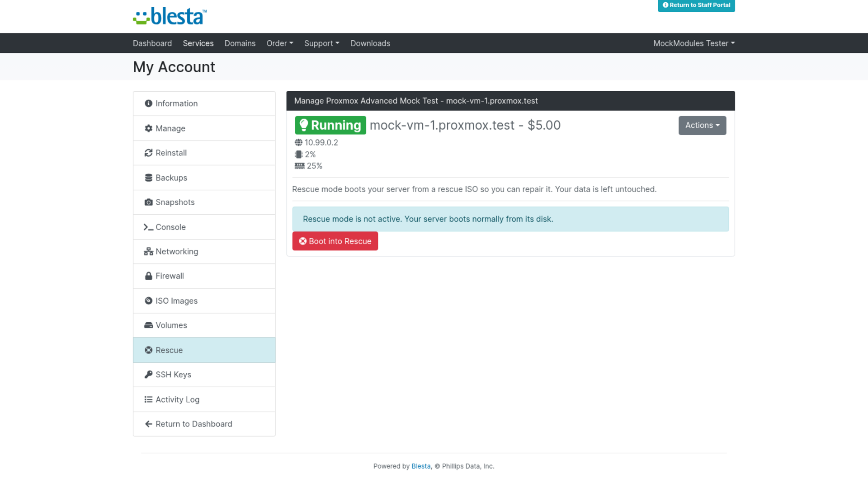The image size is (868, 488).
Task: Click the Manage Proxmox Advanced Mock Test header
Action: pyautogui.click(x=510, y=101)
